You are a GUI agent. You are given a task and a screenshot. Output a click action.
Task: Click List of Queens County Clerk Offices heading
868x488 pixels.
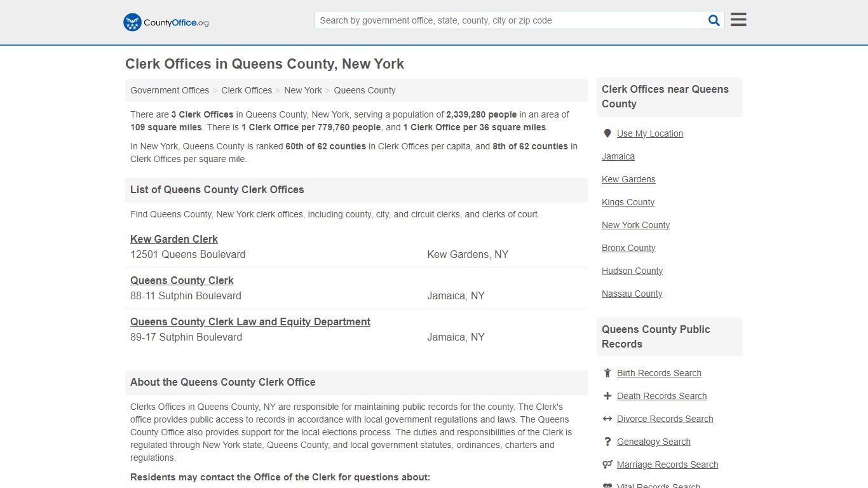[x=217, y=189]
